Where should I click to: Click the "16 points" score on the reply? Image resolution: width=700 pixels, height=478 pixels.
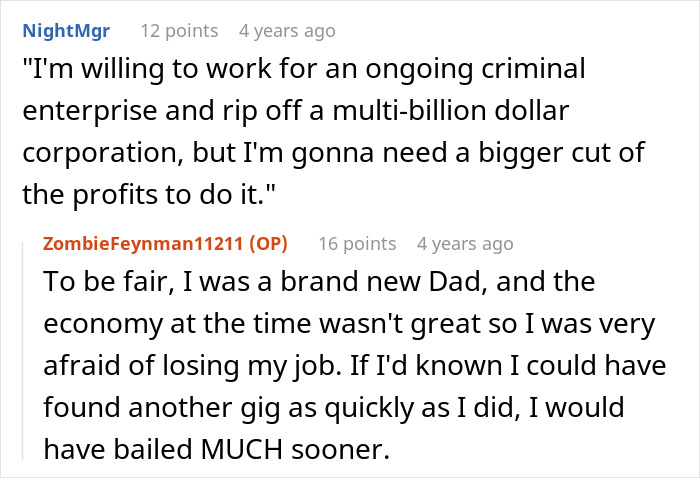(x=357, y=244)
